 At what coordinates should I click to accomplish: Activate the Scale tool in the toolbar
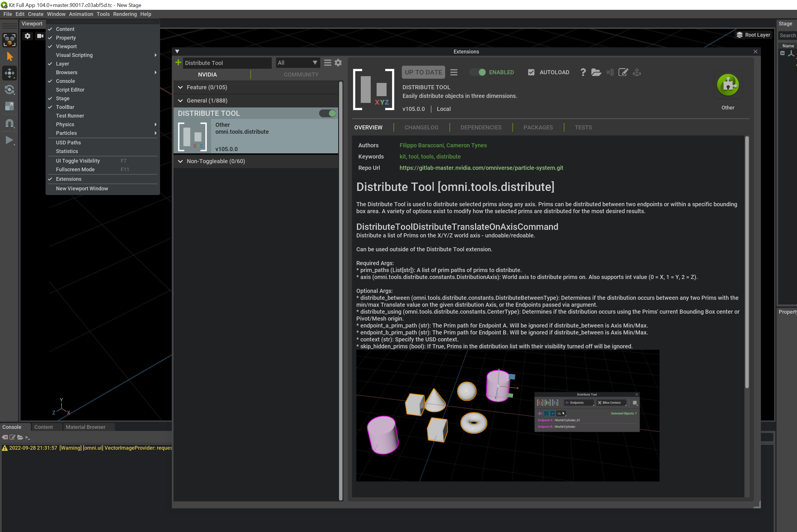click(10, 106)
